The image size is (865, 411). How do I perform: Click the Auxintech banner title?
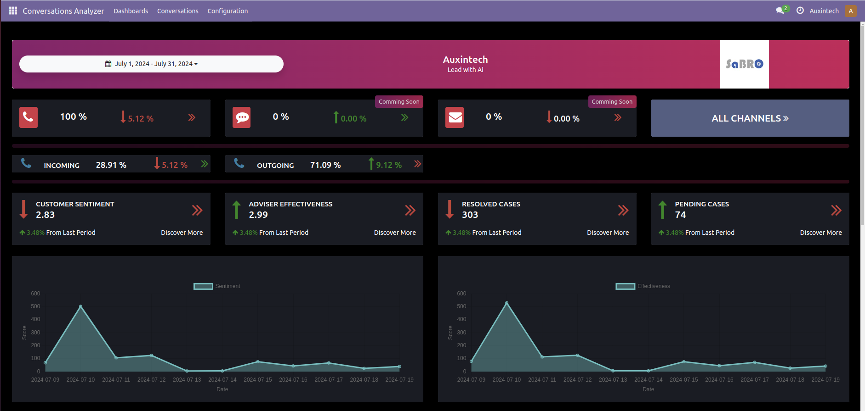[x=465, y=60]
